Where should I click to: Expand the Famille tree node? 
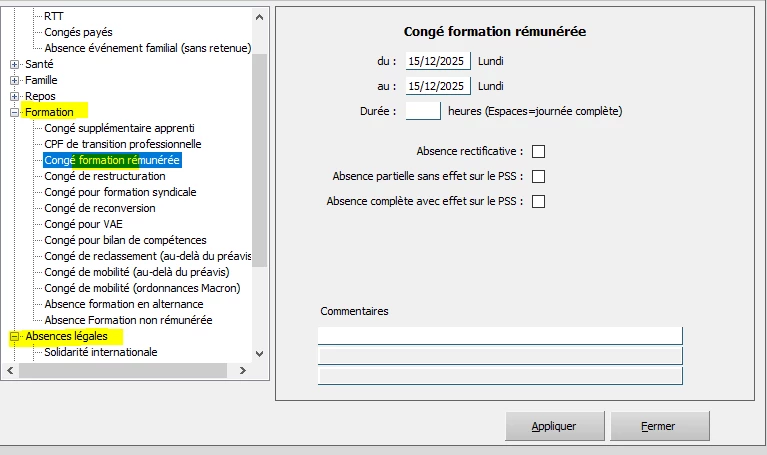pyautogui.click(x=15, y=80)
